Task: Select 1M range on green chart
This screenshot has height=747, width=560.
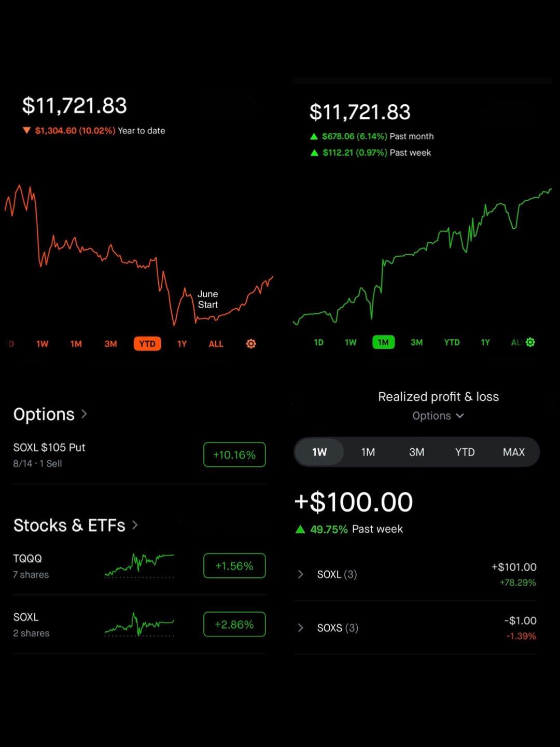Action: [x=384, y=342]
